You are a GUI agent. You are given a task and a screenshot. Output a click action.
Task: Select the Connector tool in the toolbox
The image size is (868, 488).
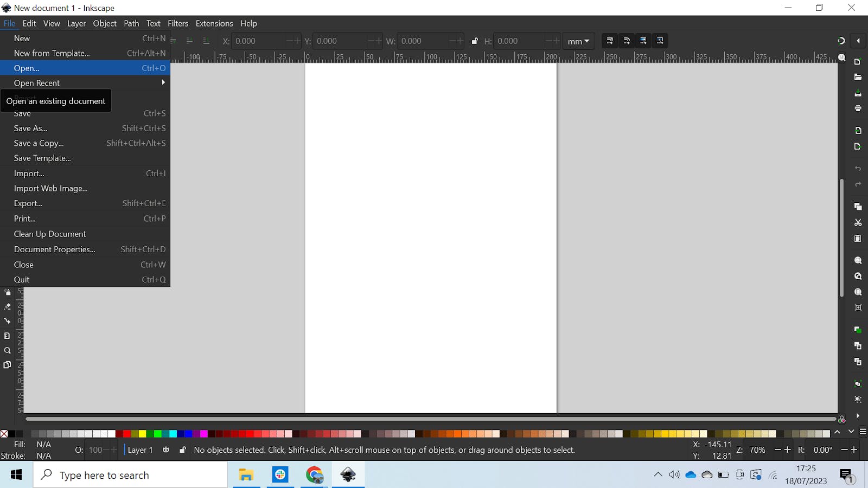coord(8,321)
